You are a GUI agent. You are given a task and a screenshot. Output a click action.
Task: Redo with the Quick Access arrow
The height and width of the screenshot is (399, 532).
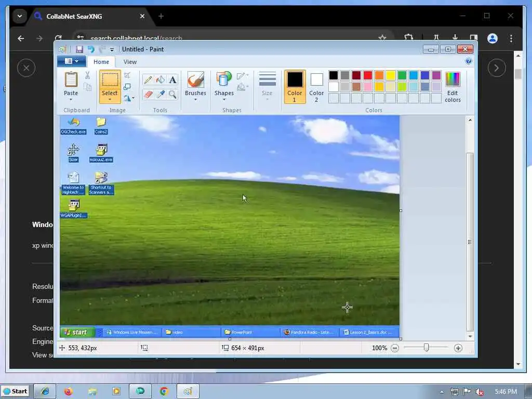102,49
